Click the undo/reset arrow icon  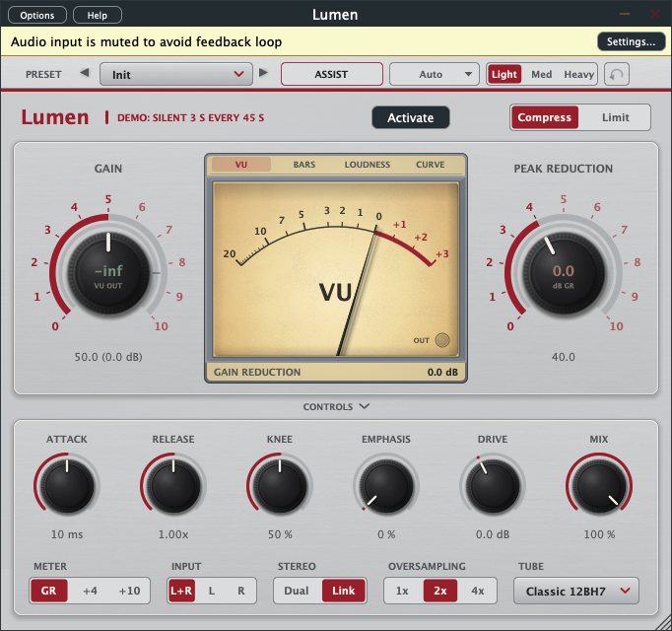point(617,74)
